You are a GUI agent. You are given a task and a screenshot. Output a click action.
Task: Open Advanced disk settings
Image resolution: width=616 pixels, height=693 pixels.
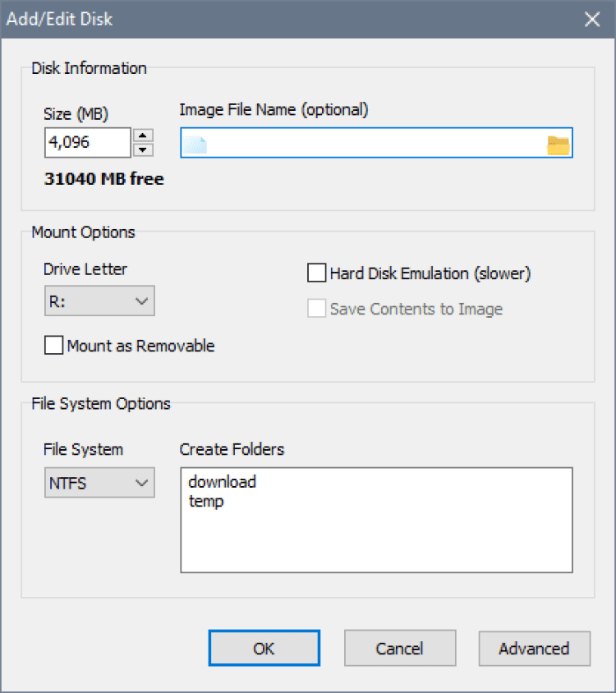point(534,648)
